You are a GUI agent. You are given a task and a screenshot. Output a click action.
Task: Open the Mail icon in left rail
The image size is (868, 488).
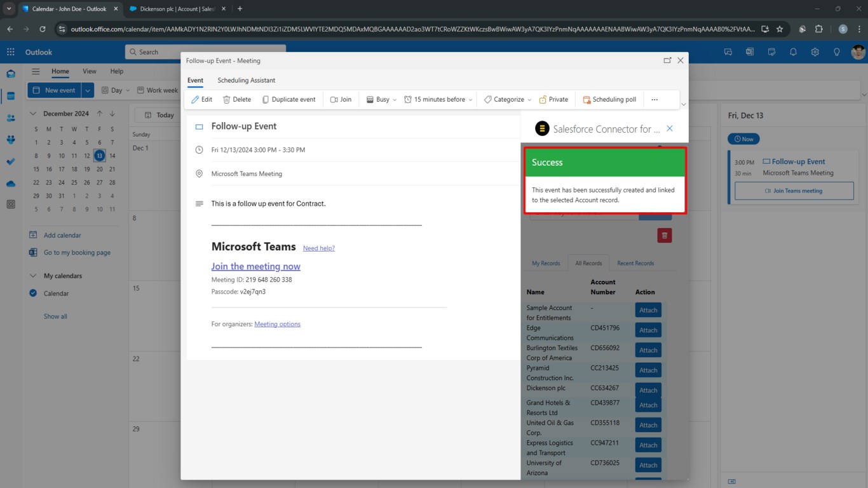pyautogui.click(x=11, y=74)
